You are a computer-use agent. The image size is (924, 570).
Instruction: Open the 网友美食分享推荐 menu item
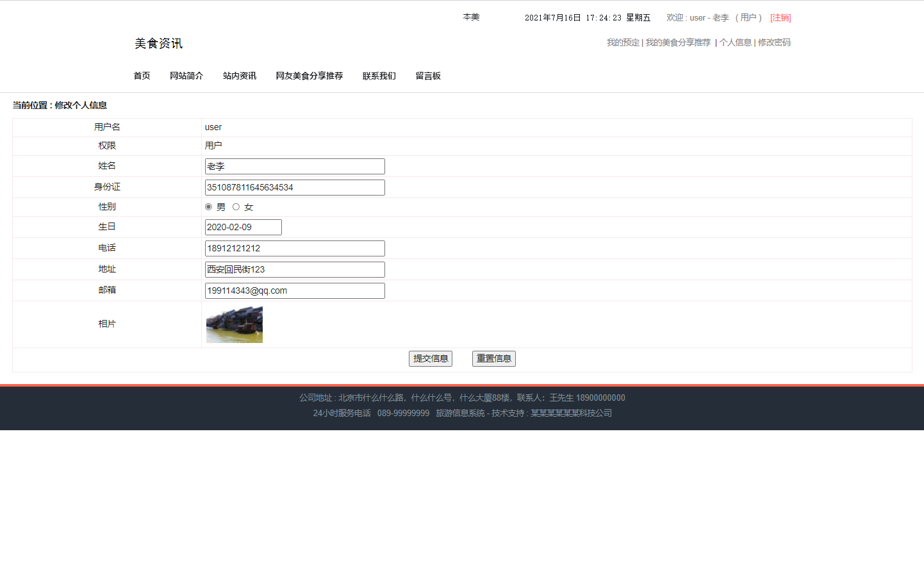pos(309,76)
